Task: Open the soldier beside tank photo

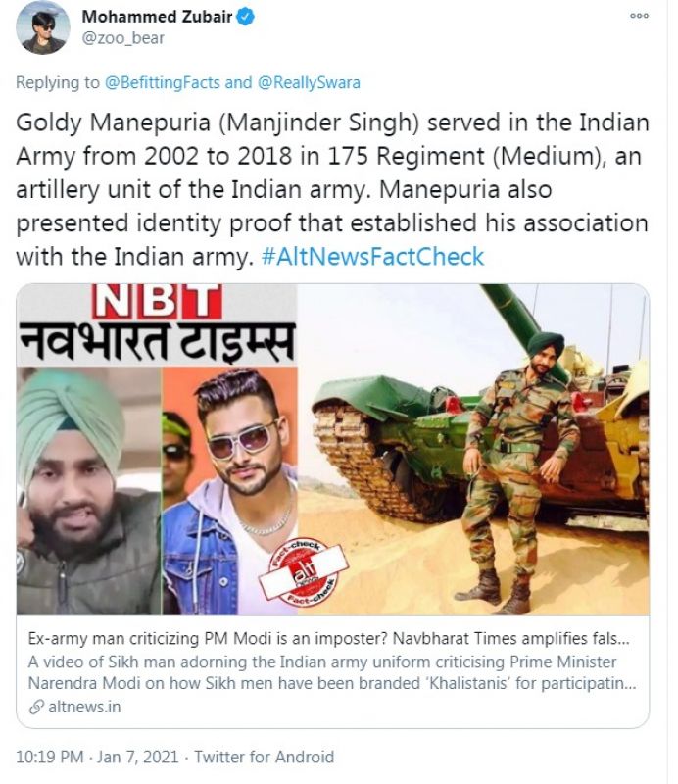Action: tap(473, 450)
